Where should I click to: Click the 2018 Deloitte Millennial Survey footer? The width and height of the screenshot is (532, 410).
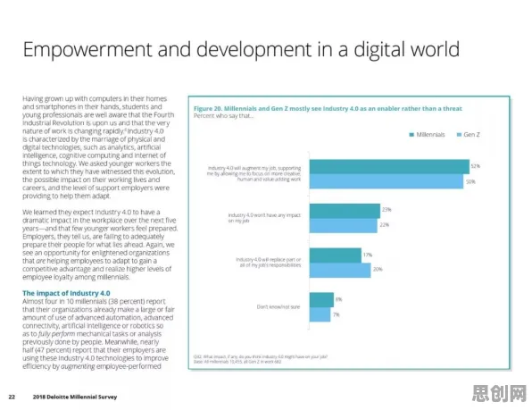pos(75,397)
